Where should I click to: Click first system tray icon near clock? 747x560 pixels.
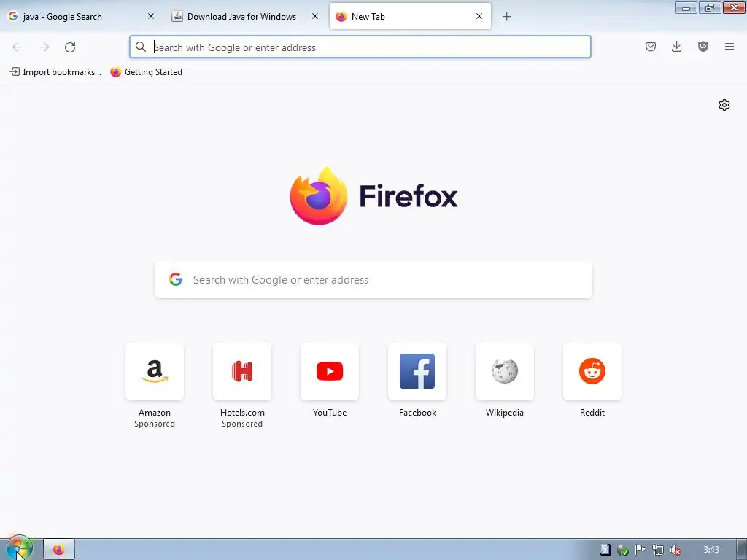click(605, 550)
